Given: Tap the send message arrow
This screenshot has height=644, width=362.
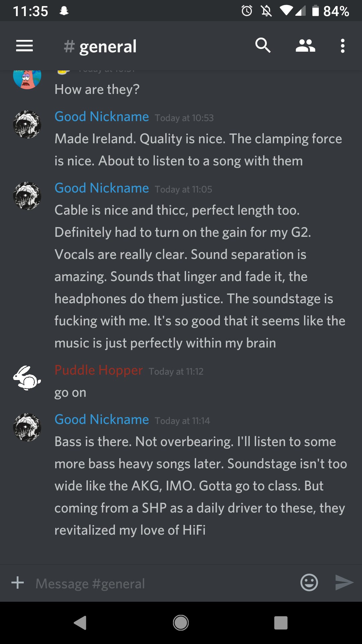Looking at the screenshot, I should 344,582.
